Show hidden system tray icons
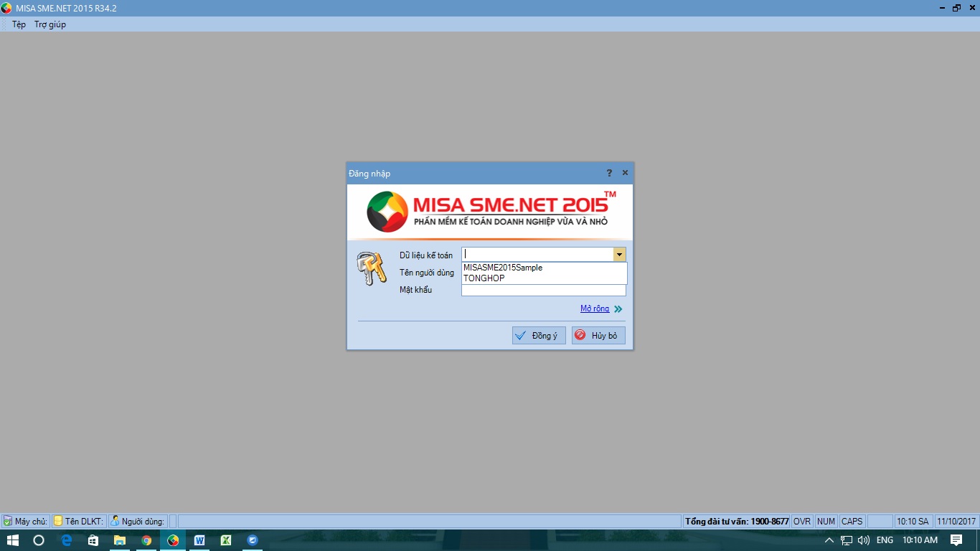The image size is (980, 551). [x=829, y=540]
